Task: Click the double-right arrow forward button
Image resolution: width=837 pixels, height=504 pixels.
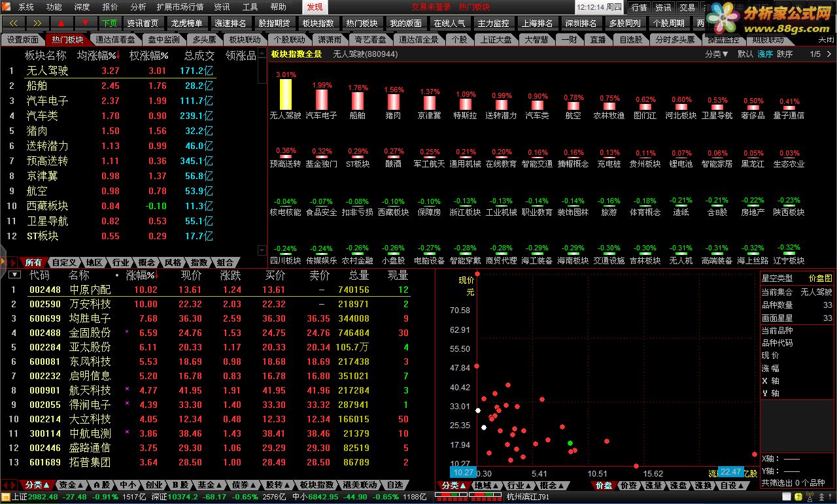Action: [37, 23]
